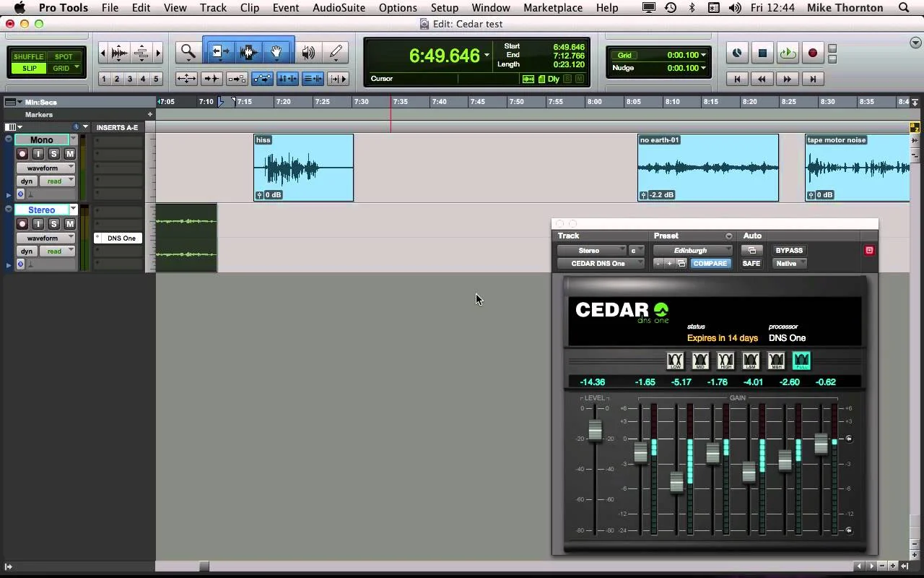Open plug-in Track selector Stereo dropdown

point(590,251)
